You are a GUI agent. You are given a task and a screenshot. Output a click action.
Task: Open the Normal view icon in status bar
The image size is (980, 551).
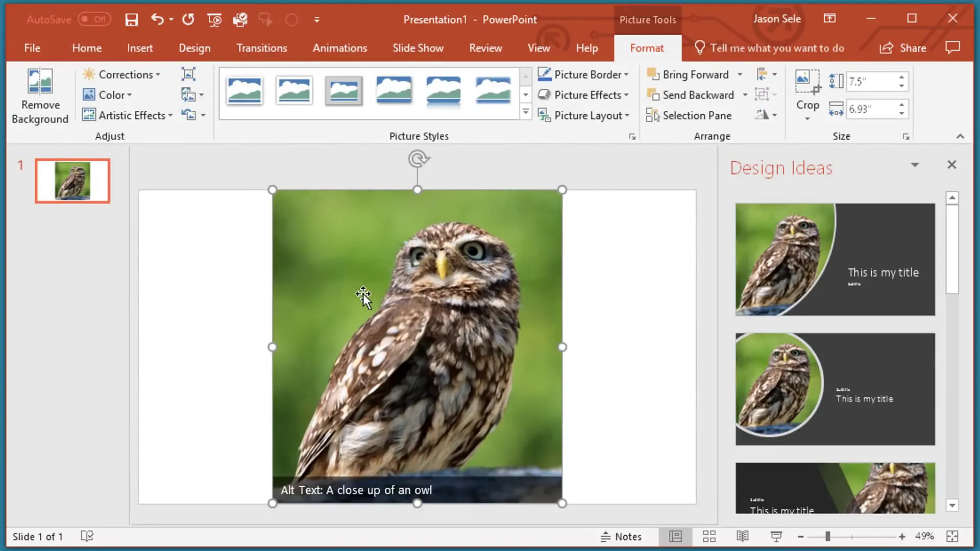coord(675,536)
